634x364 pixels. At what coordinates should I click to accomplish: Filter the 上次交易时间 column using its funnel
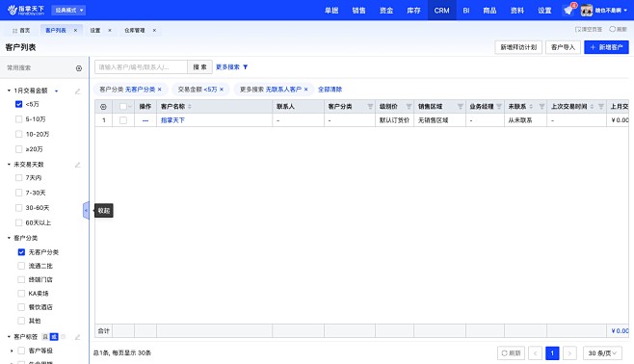pyautogui.click(x=601, y=107)
